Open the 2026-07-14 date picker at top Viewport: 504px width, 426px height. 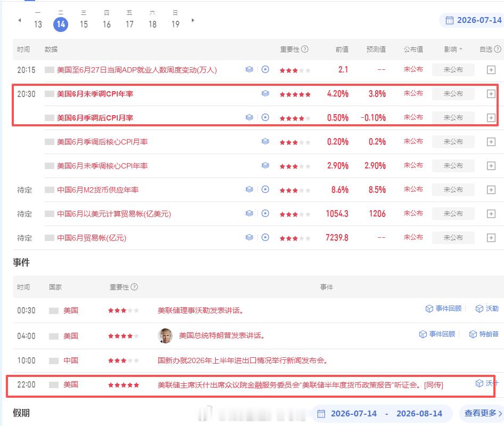(473, 20)
